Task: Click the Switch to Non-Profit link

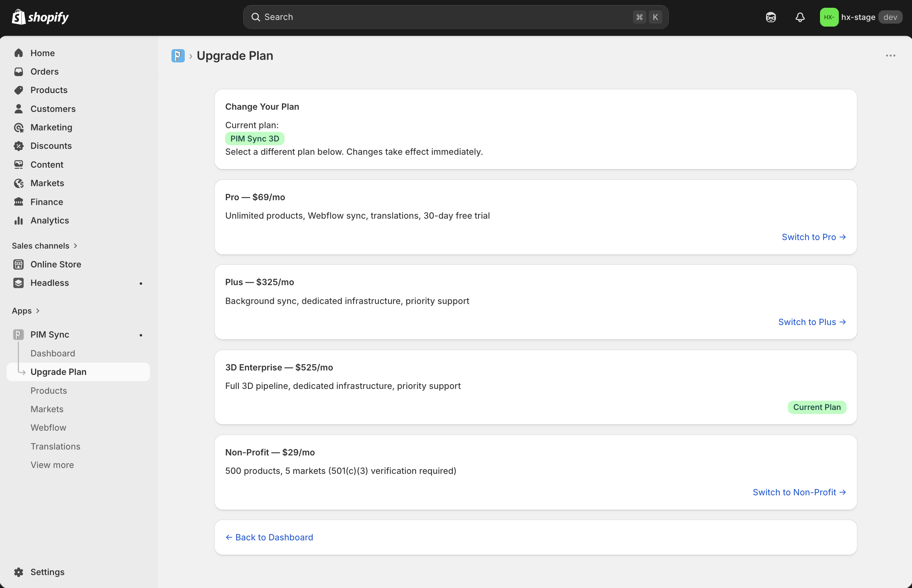Action: click(799, 493)
